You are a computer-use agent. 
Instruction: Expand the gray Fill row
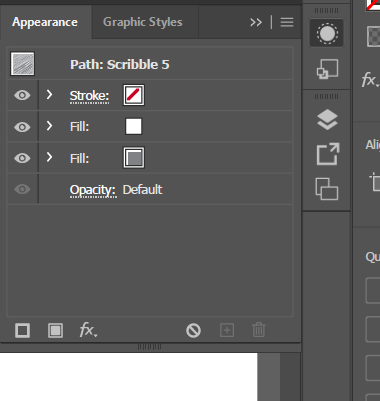tap(49, 157)
